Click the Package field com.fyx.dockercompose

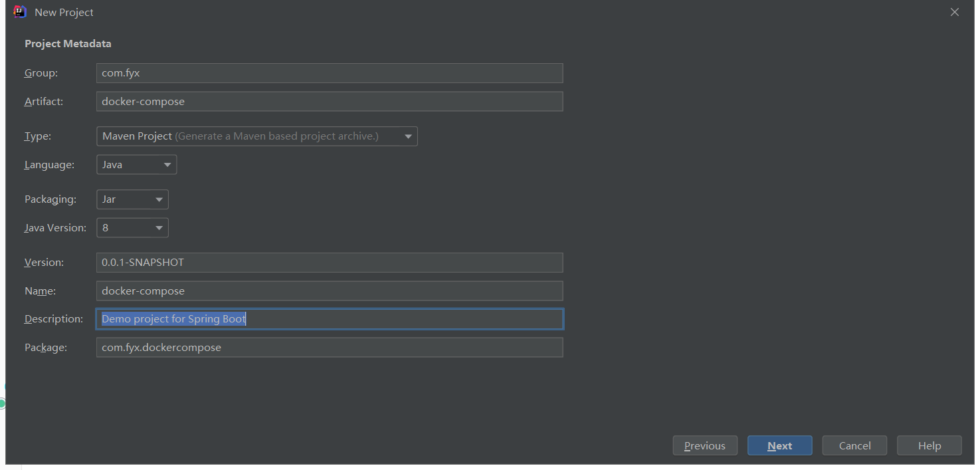click(330, 347)
